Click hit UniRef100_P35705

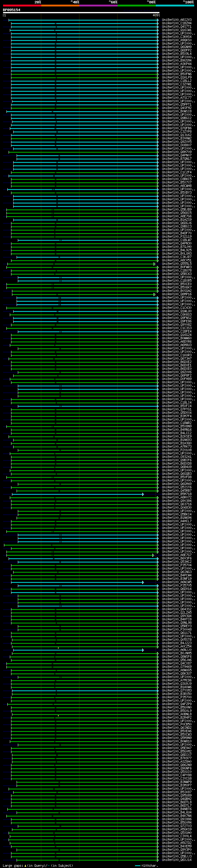[x=176, y=586]
